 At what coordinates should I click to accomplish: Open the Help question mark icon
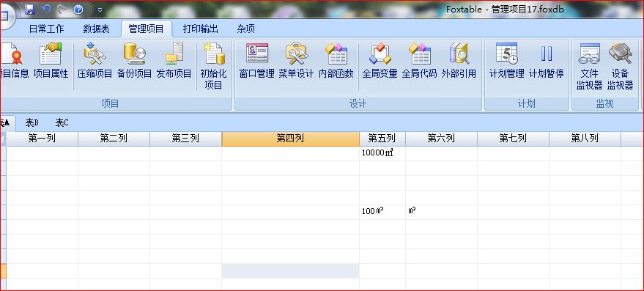78,10
